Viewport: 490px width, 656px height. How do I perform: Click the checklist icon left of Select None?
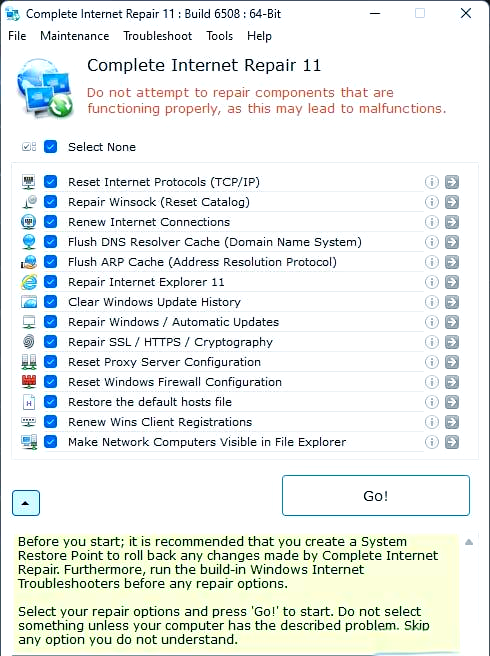pyautogui.click(x=29, y=147)
